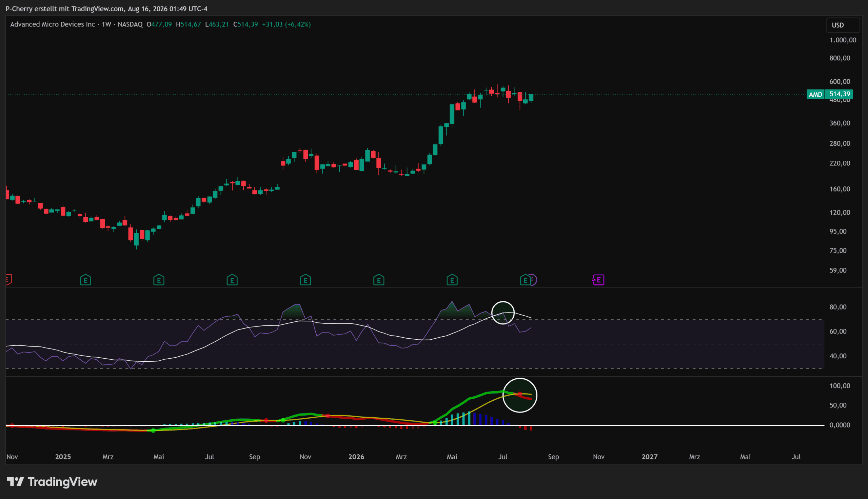
Task: Click the 2027 label on time axis
Action: pyautogui.click(x=650, y=457)
